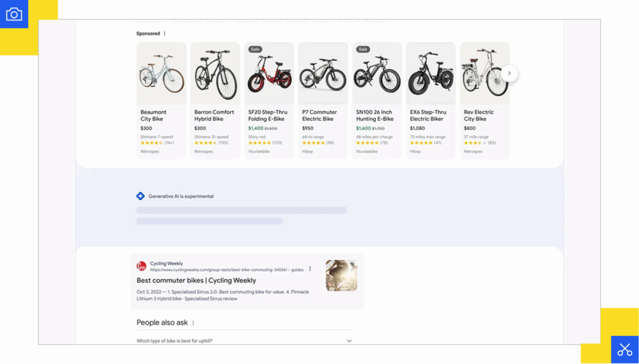The image size is (639, 364).
Task: Click the Sale badge on SF20 e-bike
Action: coord(255,49)
